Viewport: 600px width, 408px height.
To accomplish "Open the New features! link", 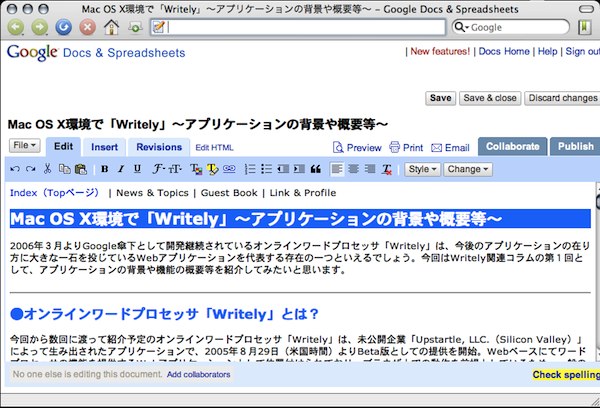I will coord(440,51).
